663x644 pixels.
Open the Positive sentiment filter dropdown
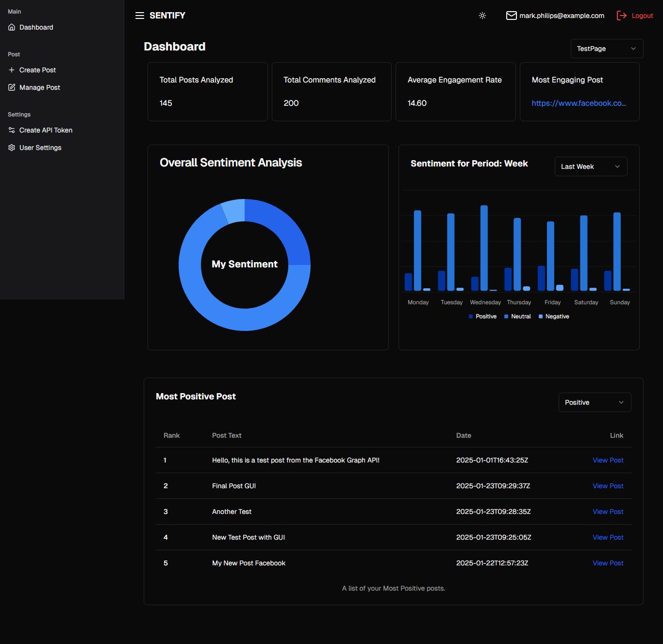click(595, 402)
